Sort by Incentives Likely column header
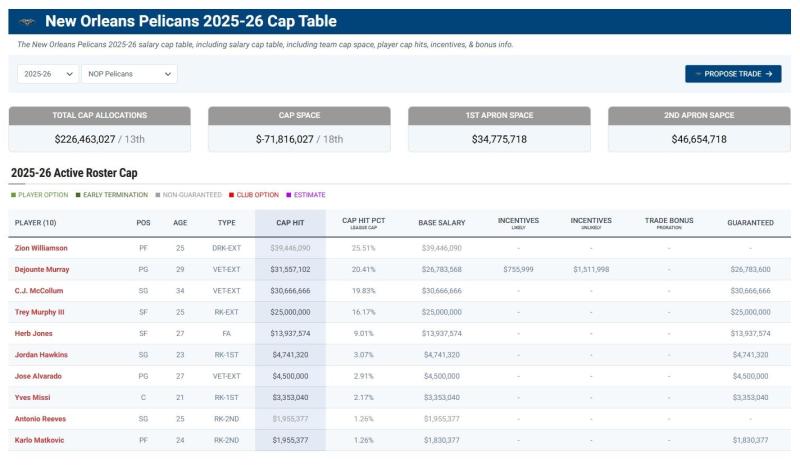Image resolution: width=800 pixels, height=473 pixels. [x=518, y=223]
